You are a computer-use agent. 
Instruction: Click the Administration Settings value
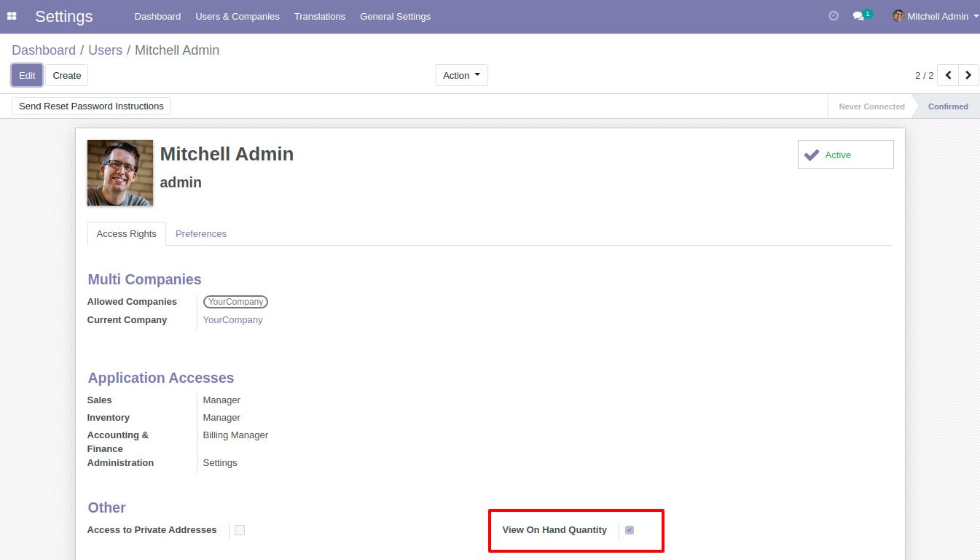coord(220,463)
